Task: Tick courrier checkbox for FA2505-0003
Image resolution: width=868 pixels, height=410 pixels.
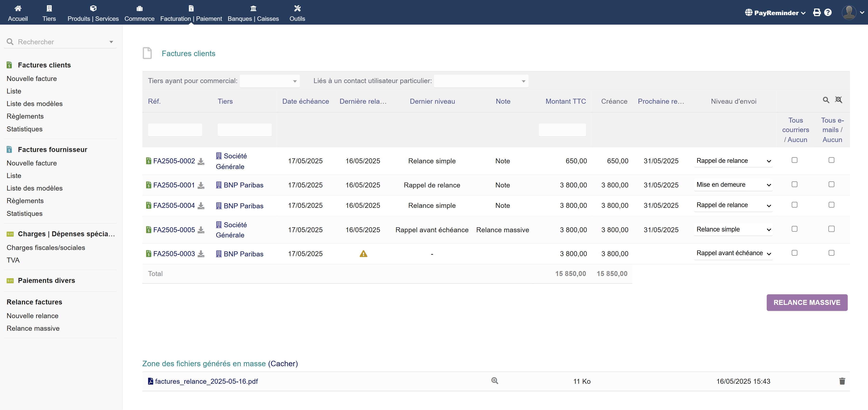Action: point(794,253)
